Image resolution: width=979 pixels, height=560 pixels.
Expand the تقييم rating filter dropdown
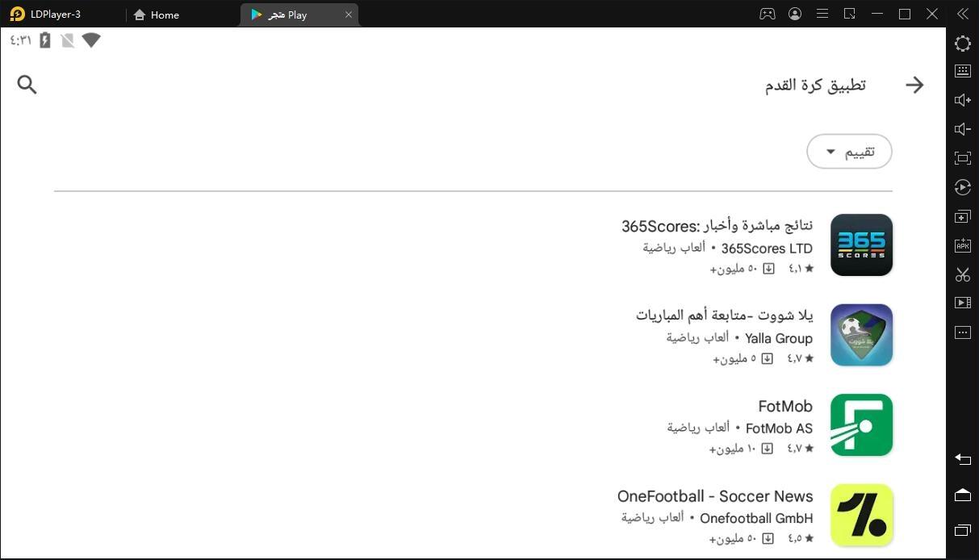point(849,152)
